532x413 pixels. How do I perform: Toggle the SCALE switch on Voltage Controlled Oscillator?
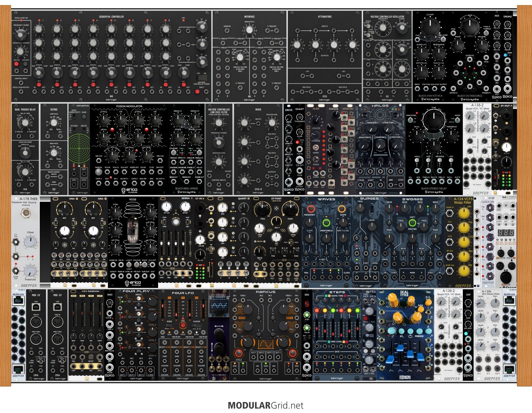367,26
